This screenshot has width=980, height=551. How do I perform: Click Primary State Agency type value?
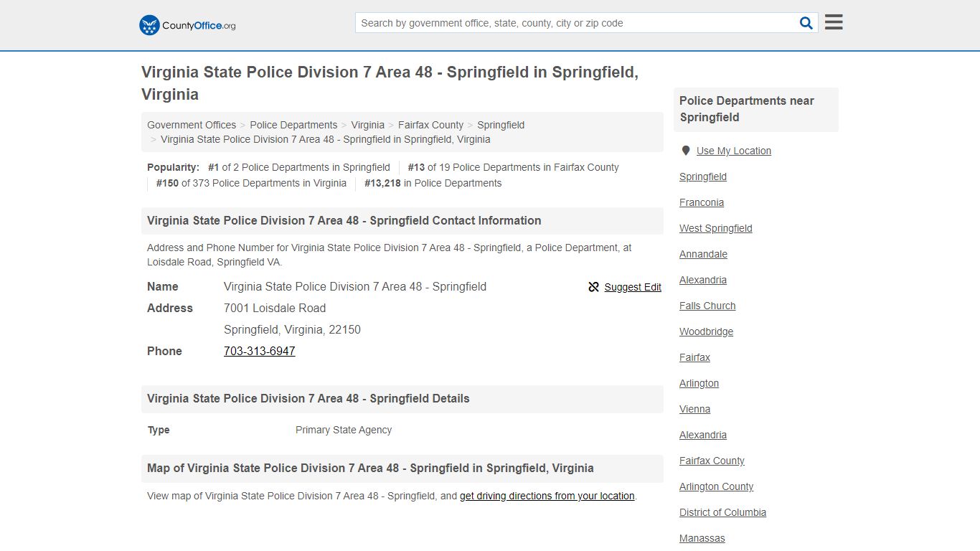click(x=344, y=430)
